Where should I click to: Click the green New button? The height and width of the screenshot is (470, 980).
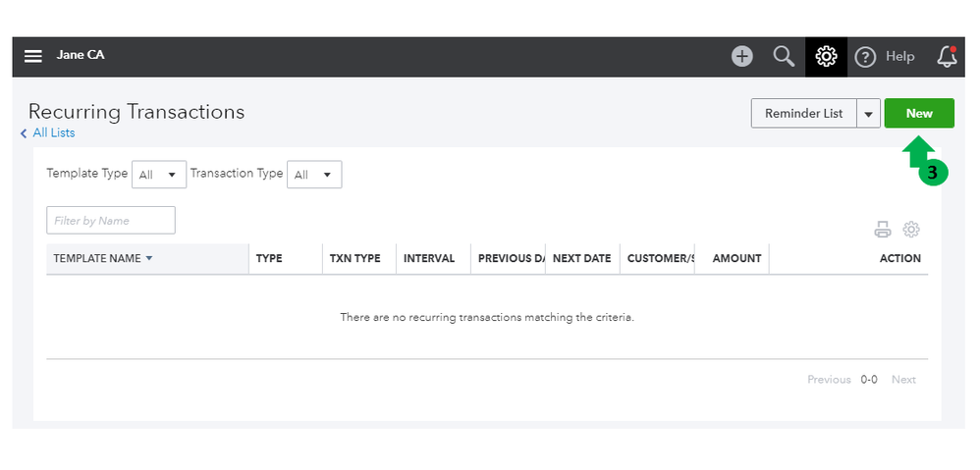pos(919,114)
